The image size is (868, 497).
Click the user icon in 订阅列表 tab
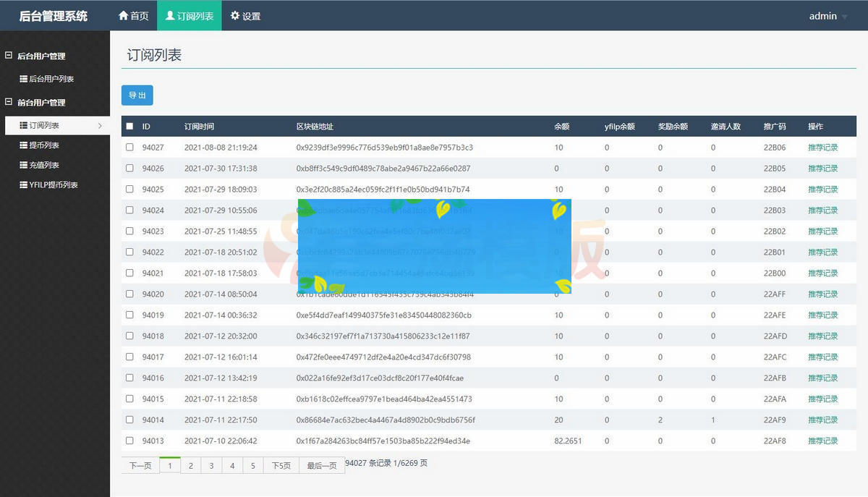tap(170, 16)
